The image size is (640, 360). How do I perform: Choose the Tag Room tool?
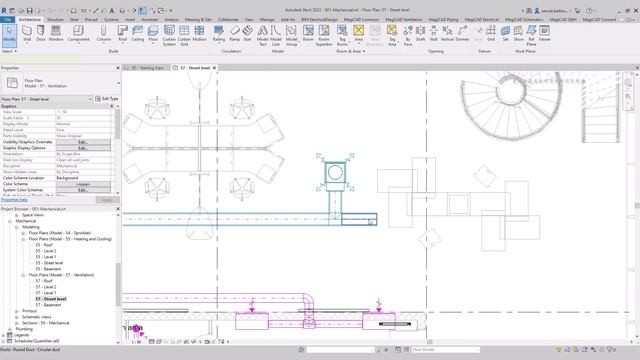(342, 35)
